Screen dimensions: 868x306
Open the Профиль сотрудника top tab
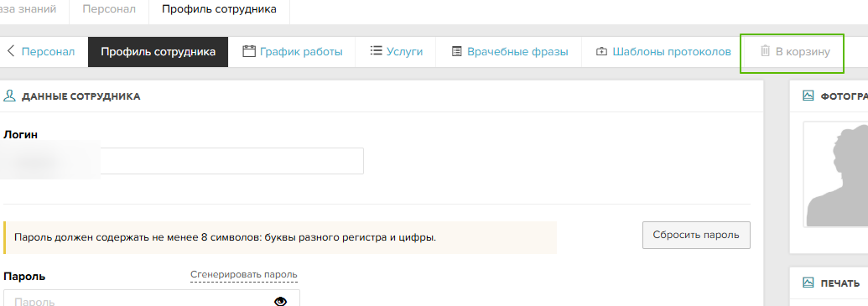(219, 9)
